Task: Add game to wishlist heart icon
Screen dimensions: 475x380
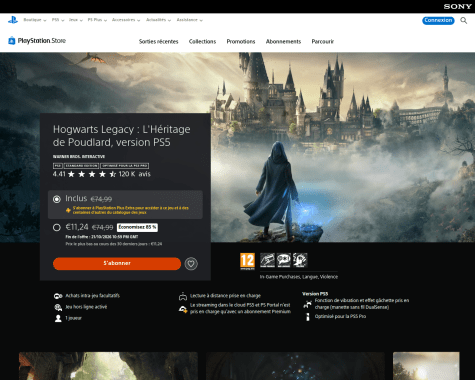Action: 191,264
